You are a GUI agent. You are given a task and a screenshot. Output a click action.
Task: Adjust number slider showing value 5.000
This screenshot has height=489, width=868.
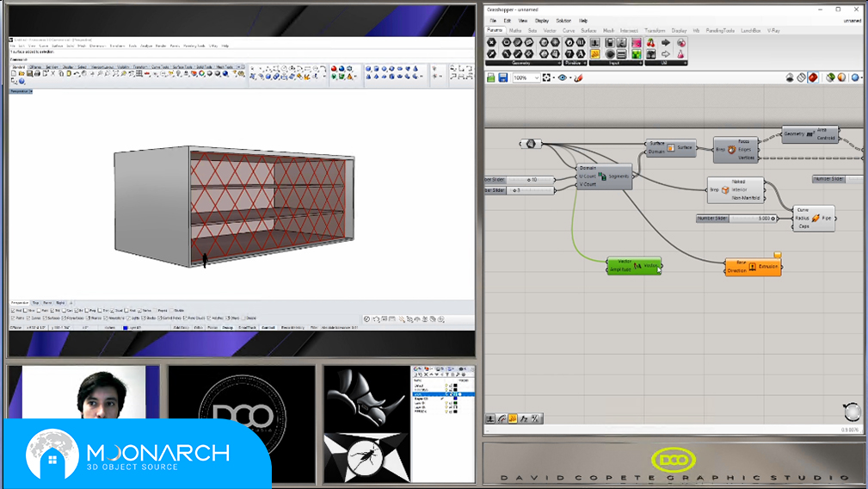tap(736, 218)
